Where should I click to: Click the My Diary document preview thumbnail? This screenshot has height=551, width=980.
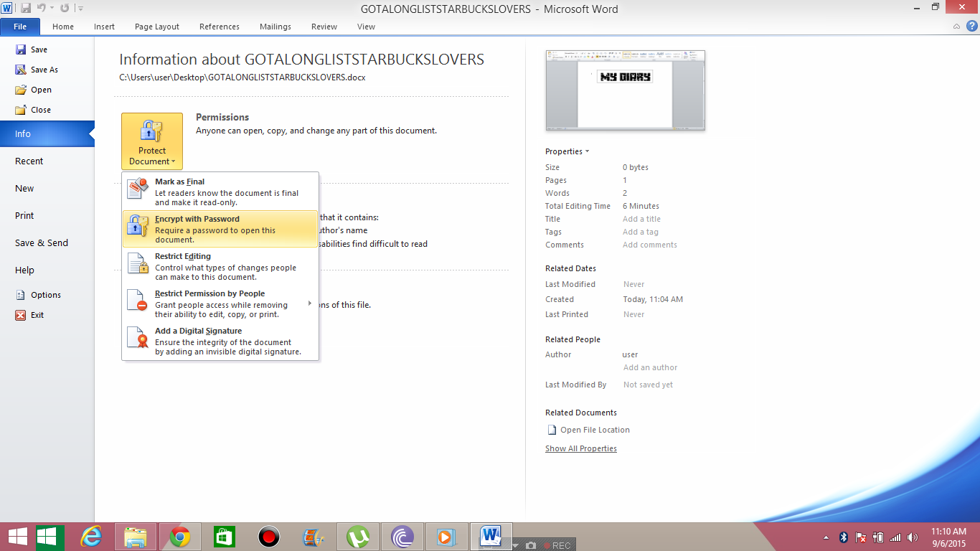(625, 90)
